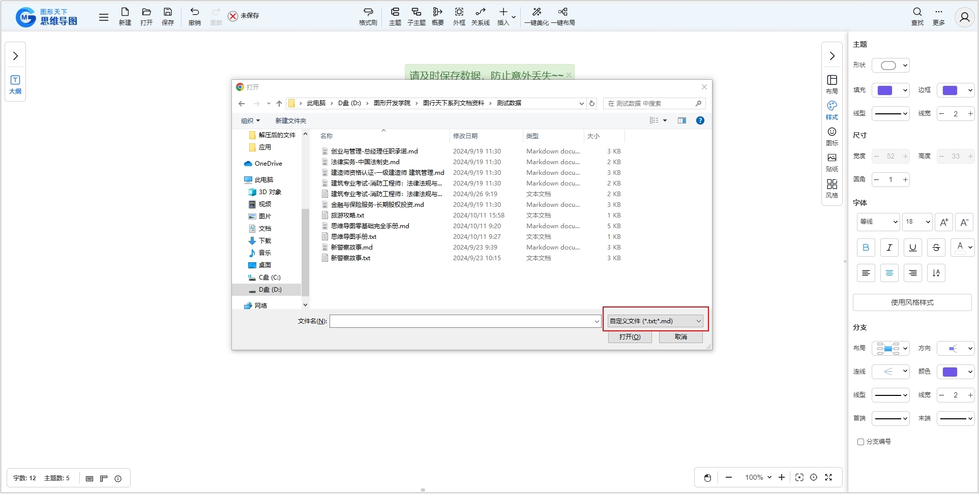Insert a Summary (概要) element

click(438, 16)
